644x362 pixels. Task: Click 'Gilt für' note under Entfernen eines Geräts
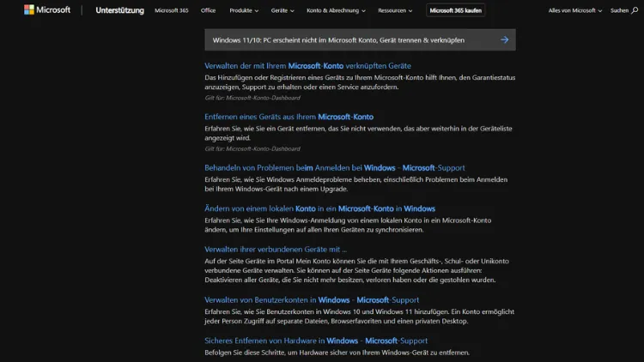click(252, 148)
